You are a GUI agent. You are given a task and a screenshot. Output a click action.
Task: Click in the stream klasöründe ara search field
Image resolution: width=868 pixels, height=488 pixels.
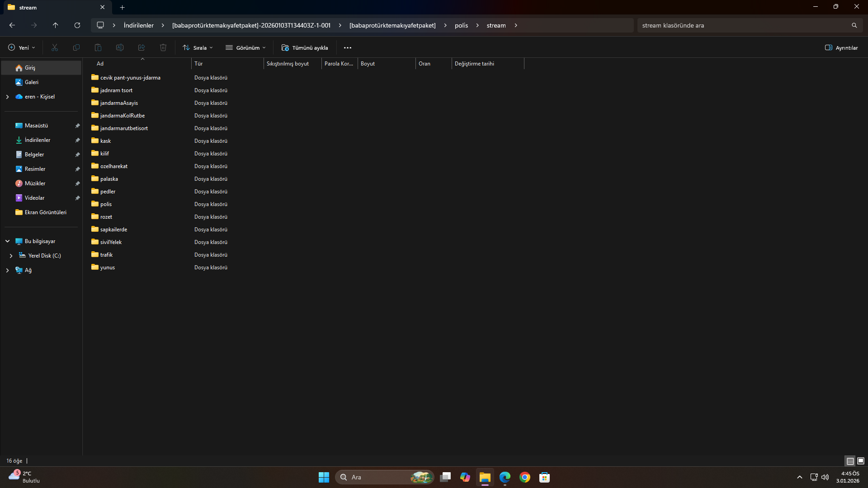pos(744,25)
